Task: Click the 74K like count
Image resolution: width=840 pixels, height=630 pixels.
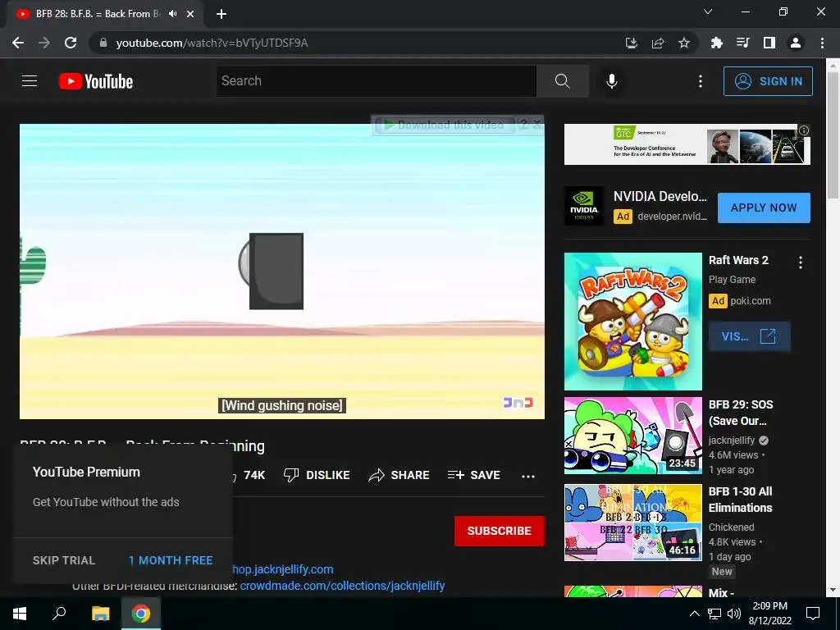Action: [254, 475]
